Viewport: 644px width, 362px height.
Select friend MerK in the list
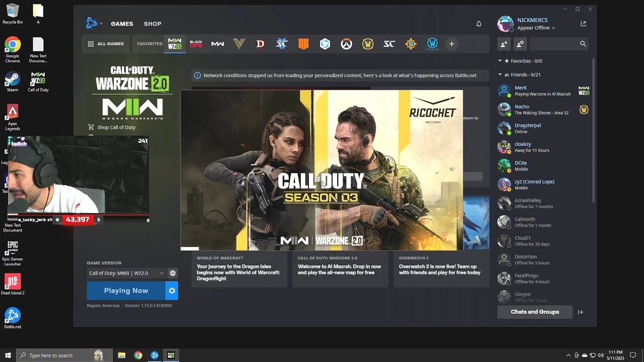(543, 91)
